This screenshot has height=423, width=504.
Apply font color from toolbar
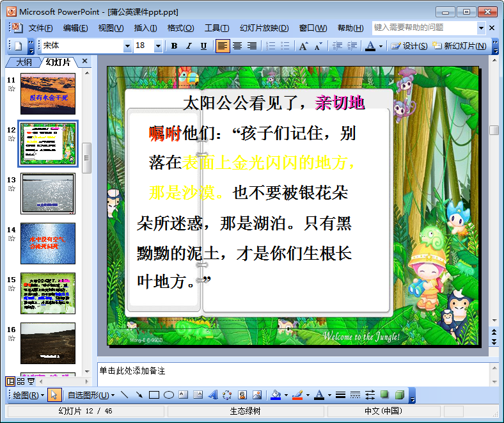[370, 46]
